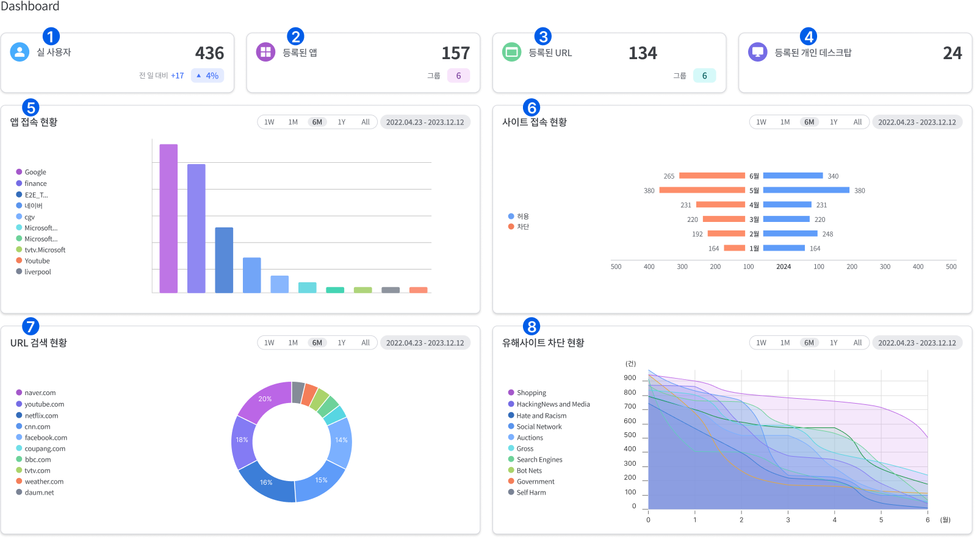Click the 4% increase badge
The height and width of the screenshot is (539, 980).
coord(207,76)
